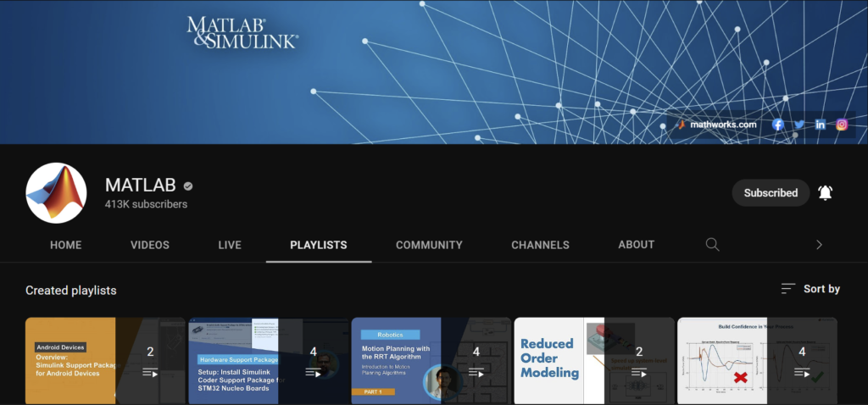Open the Reduced Order Modeling playlist thumbnail
868x405 pixels.
(x=594, y=361)
